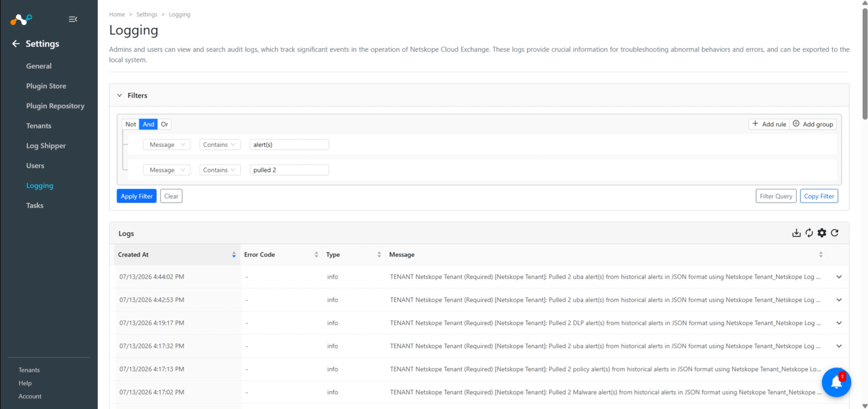Click the 07/13/2026 4:17:02 PM timestamp
The height and width of the screenshot is (409, 868).
(x=152, y=392)
